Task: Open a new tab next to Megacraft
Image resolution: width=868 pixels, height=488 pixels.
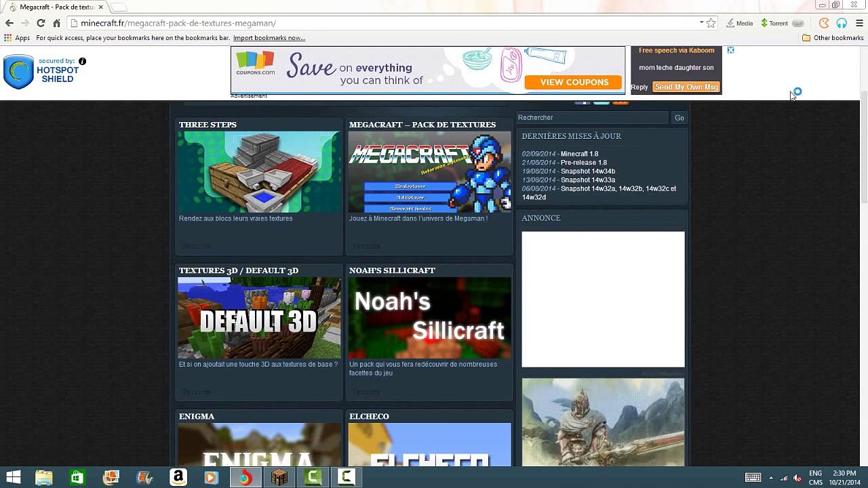Action: point(119,7)
